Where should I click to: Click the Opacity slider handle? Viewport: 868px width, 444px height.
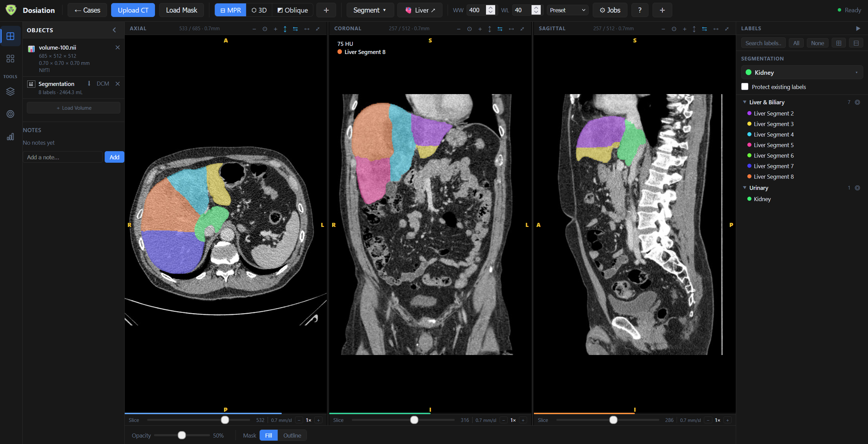[182, 436]
